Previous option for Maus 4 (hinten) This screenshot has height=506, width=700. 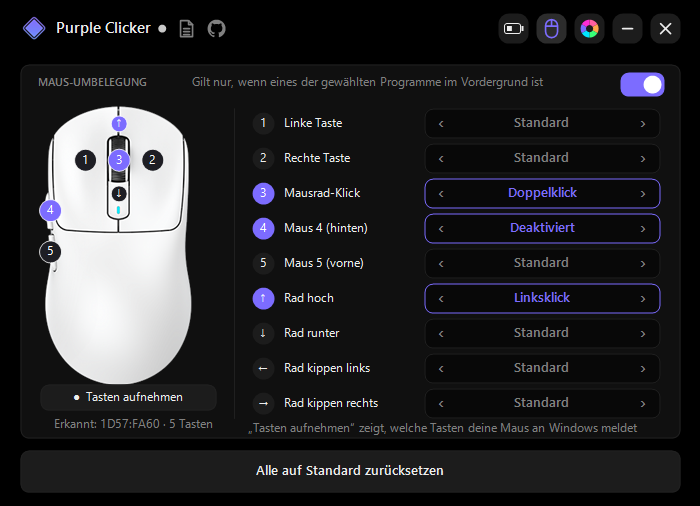[441, 229]
